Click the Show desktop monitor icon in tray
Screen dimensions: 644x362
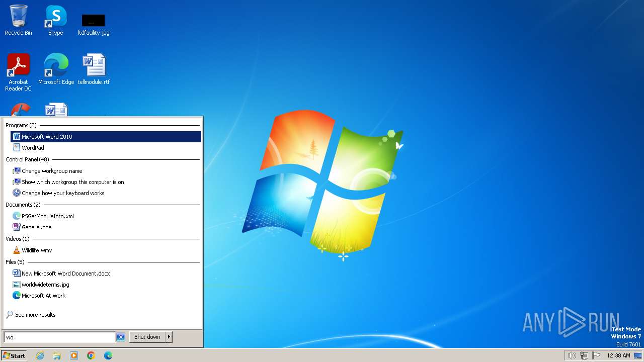(638, 355)
